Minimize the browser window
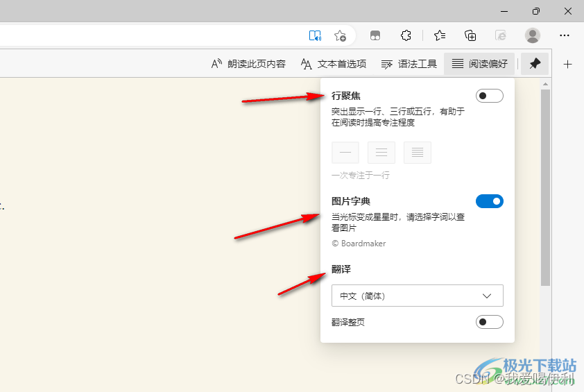 pyautogui.click(x=504, y=11)
